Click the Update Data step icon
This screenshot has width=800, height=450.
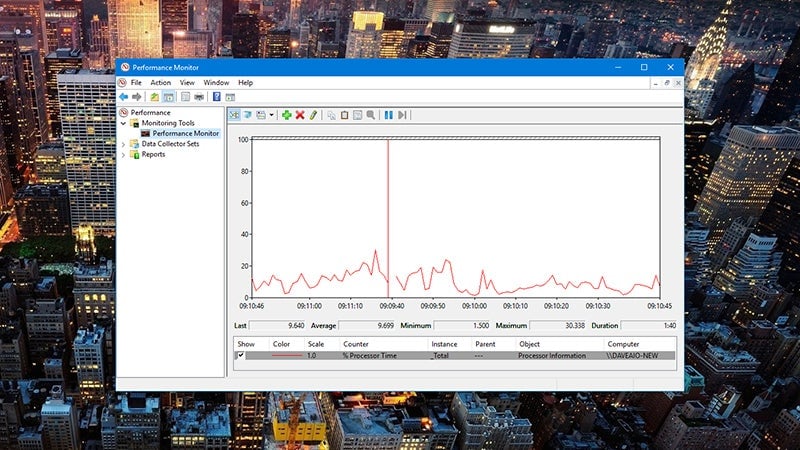(402, 115)
